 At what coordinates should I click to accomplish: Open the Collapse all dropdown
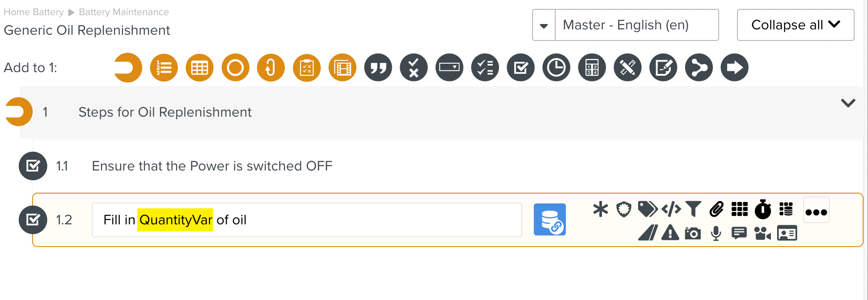pyautogui.click(x=795, y=25)
